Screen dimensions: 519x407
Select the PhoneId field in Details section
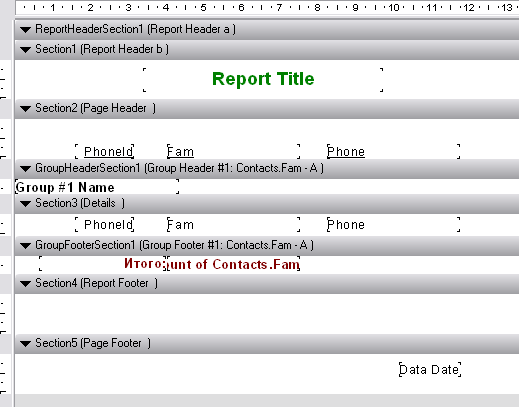tap(105, 225)
